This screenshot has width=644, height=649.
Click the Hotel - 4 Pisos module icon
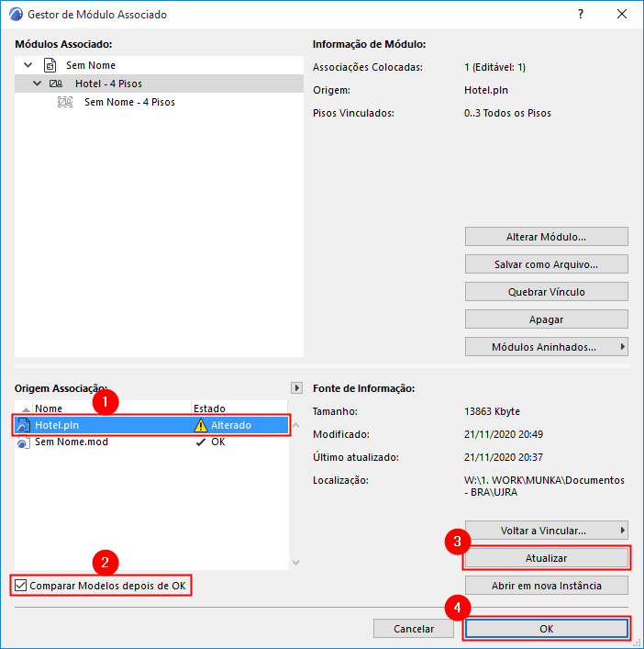pos(56,84)
